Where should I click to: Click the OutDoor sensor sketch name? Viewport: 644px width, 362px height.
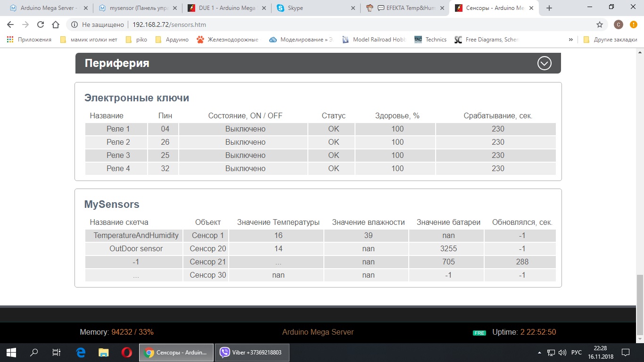pos(136,249)
